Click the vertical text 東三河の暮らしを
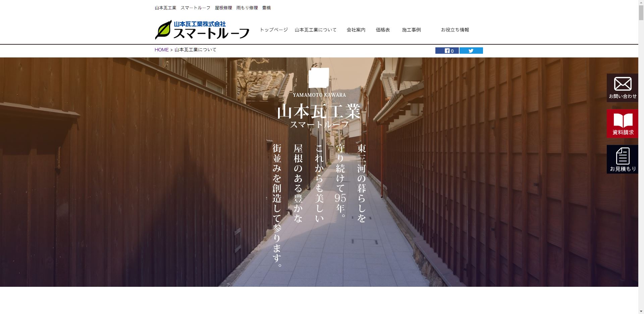 (x=362, y=183)
